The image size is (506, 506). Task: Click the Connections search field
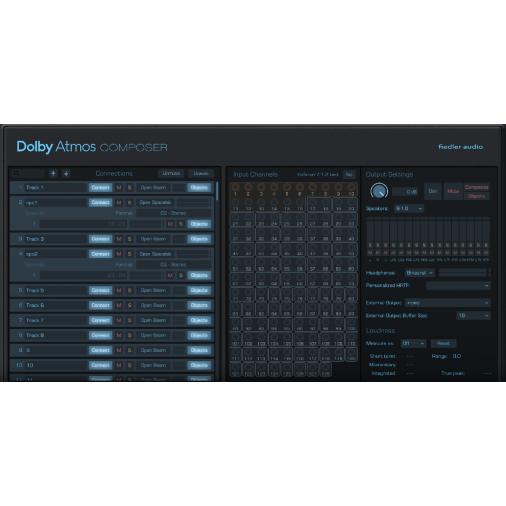click(28, 173)
